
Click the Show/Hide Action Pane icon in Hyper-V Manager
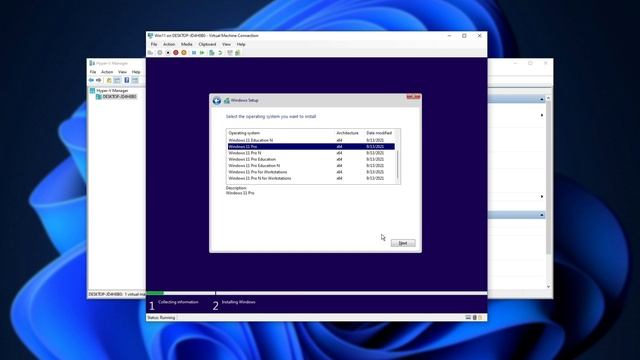click(x=135, y=80)
